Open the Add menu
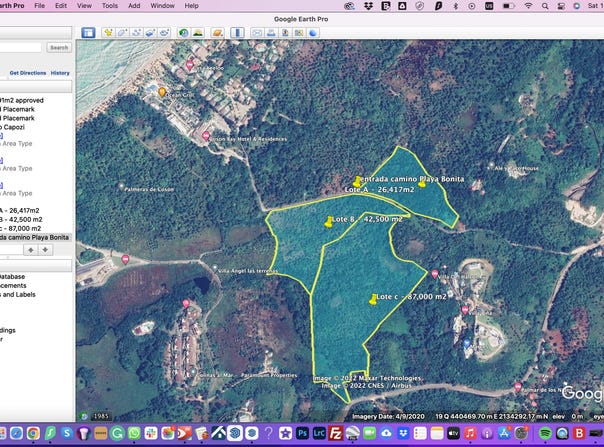This screenshot has width=604, height=447. click(134, 6)
